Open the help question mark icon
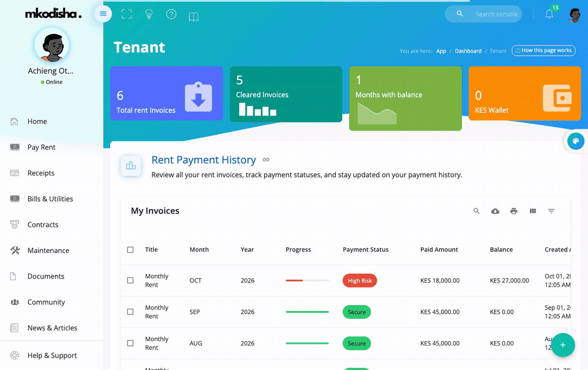Viewport: 588px width, 370px height. 172,14
